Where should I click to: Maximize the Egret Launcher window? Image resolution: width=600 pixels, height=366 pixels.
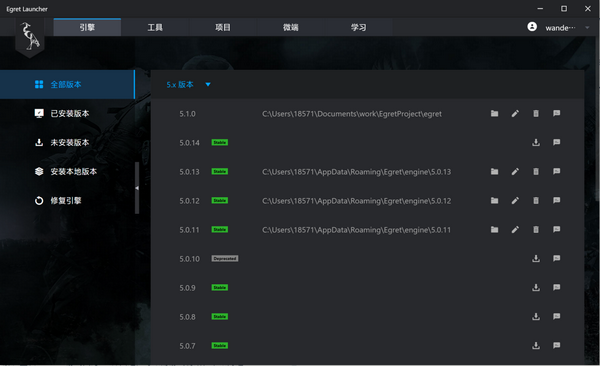(x=564, y=8)
